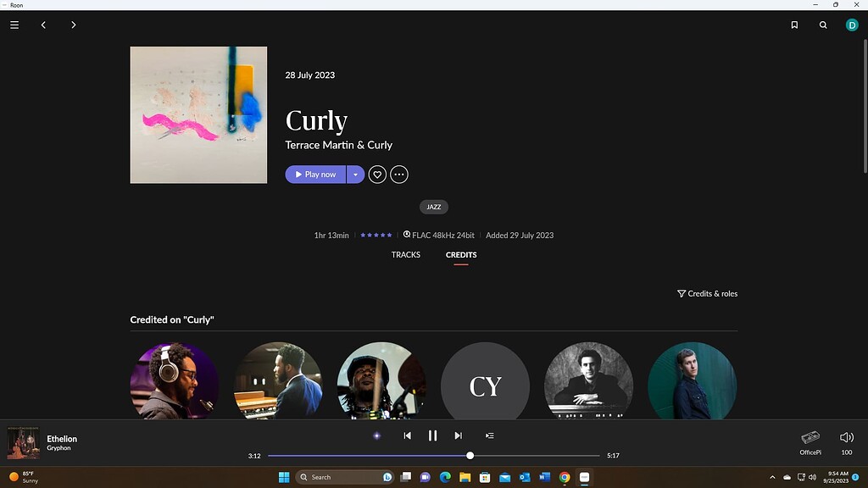868x488 pixels.
Task: Open the Roon hamburger menu
Action: 14,25
